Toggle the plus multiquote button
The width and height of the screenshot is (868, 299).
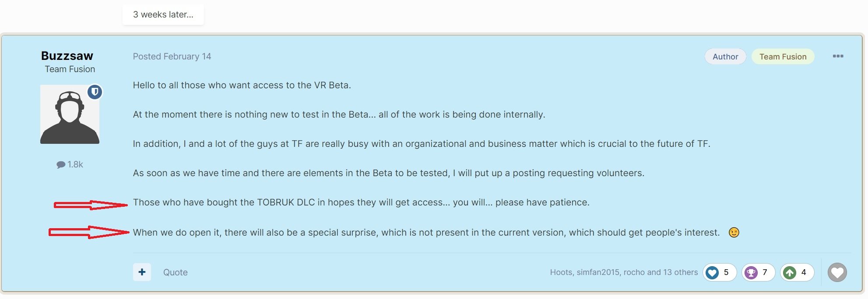[142, 272]
